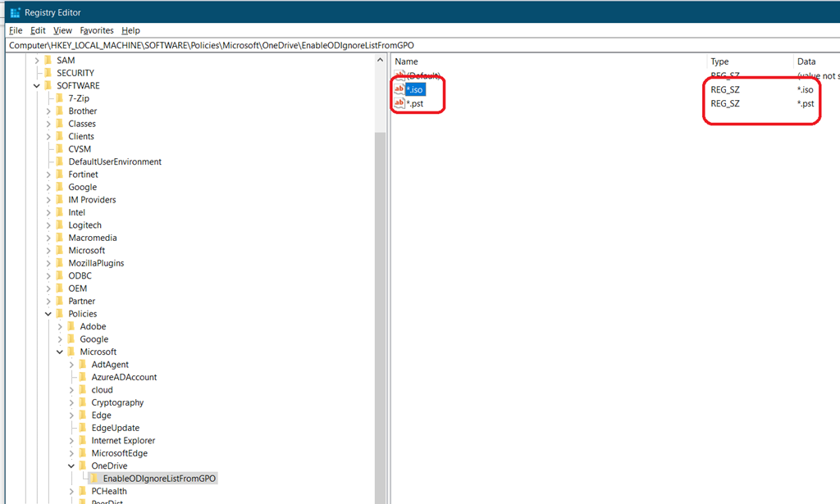This screenshot has height=504, width=840.
Task: Expand the Clients key
Action: click(x=48, y=136)
